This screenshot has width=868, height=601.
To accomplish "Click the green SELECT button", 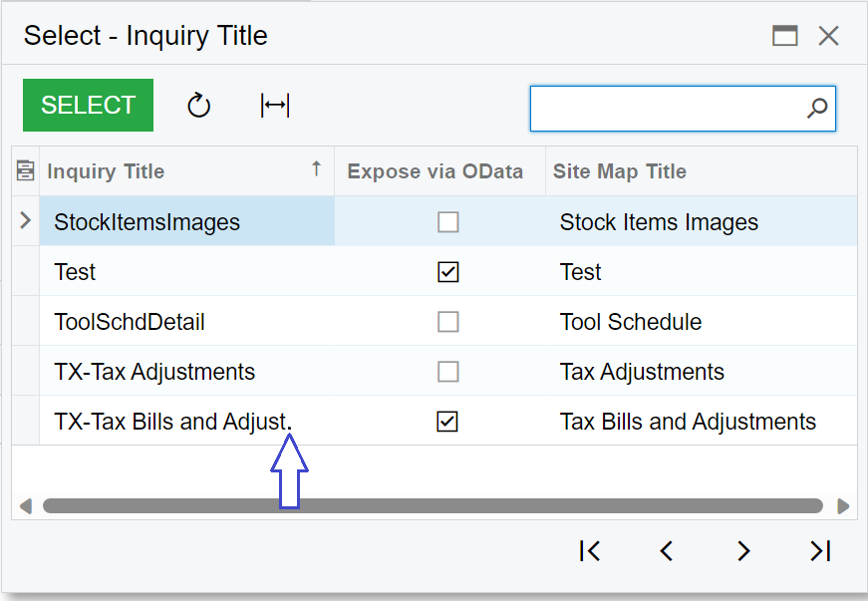I will pyautogui.click(x=88, y=105).
